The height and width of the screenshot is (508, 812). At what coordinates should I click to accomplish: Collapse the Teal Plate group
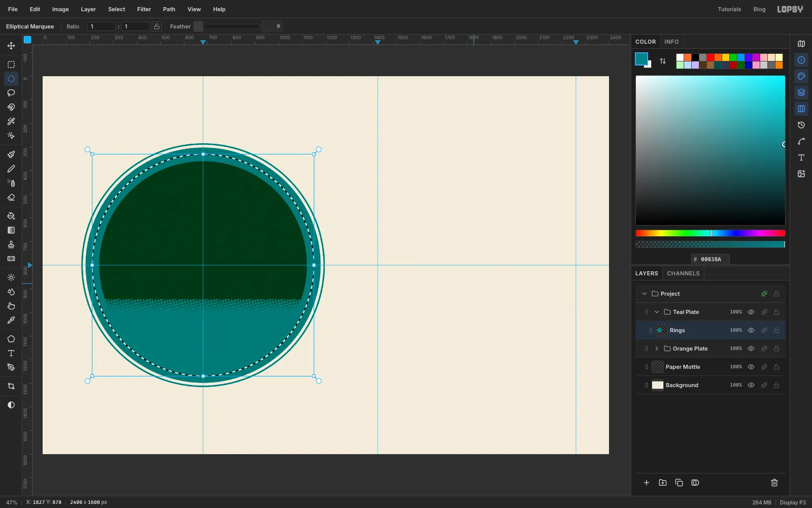point(657,312)
